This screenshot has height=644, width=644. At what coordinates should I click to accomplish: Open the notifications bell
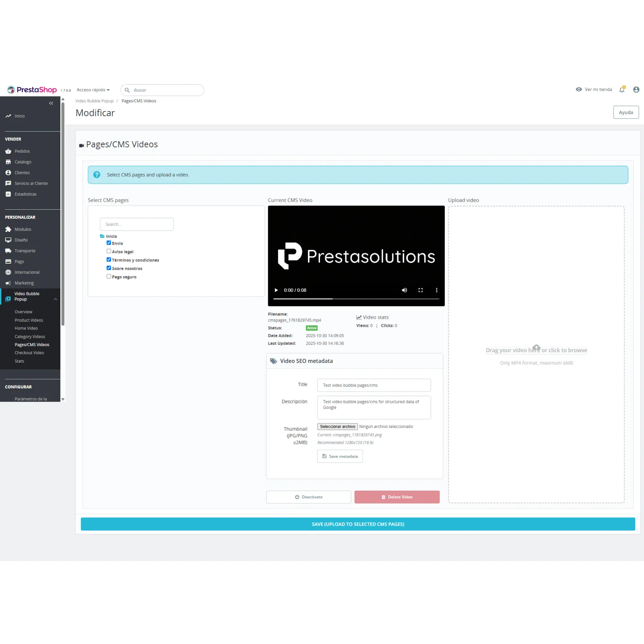[622, 90]
